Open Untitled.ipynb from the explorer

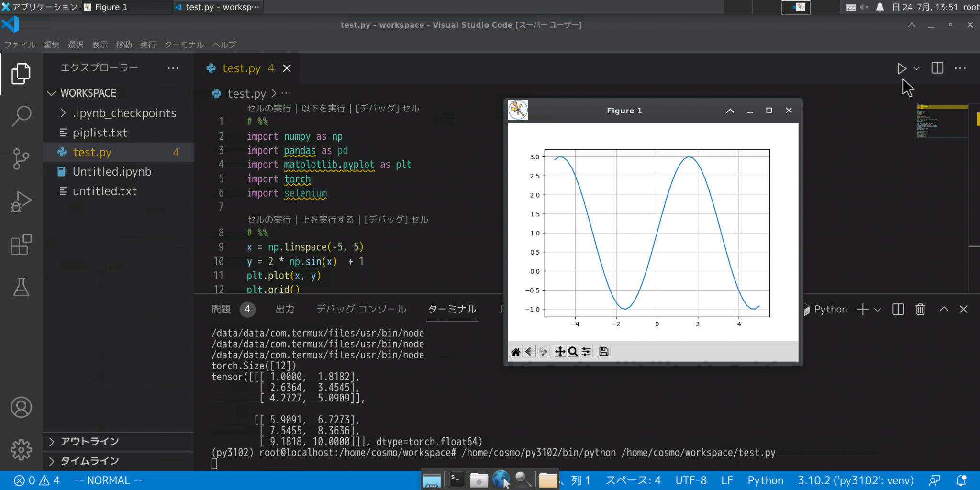[111, 171]
